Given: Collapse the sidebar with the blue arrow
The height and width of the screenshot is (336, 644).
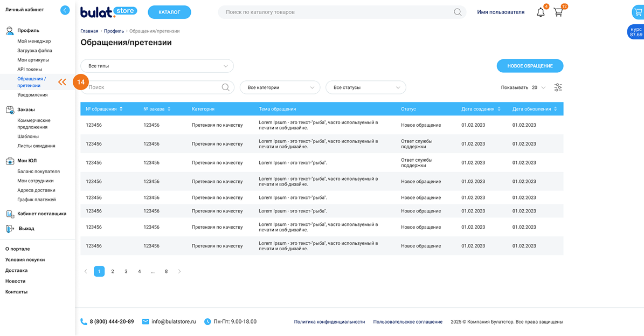Looking at the screenshot, I should (65, 10).
